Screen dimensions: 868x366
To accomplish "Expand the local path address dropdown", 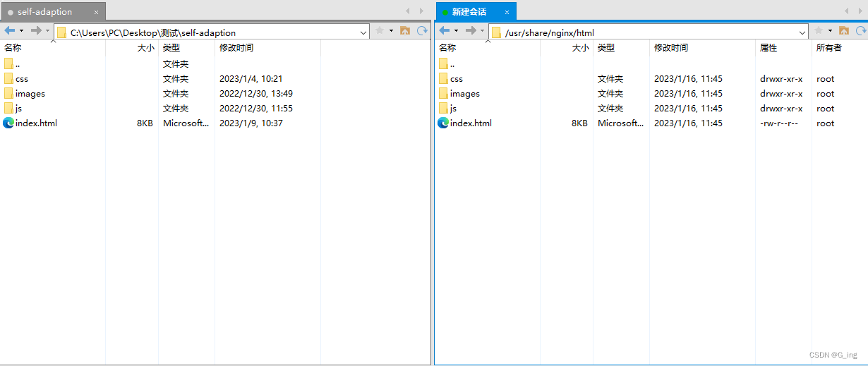I will pos(363,32).
